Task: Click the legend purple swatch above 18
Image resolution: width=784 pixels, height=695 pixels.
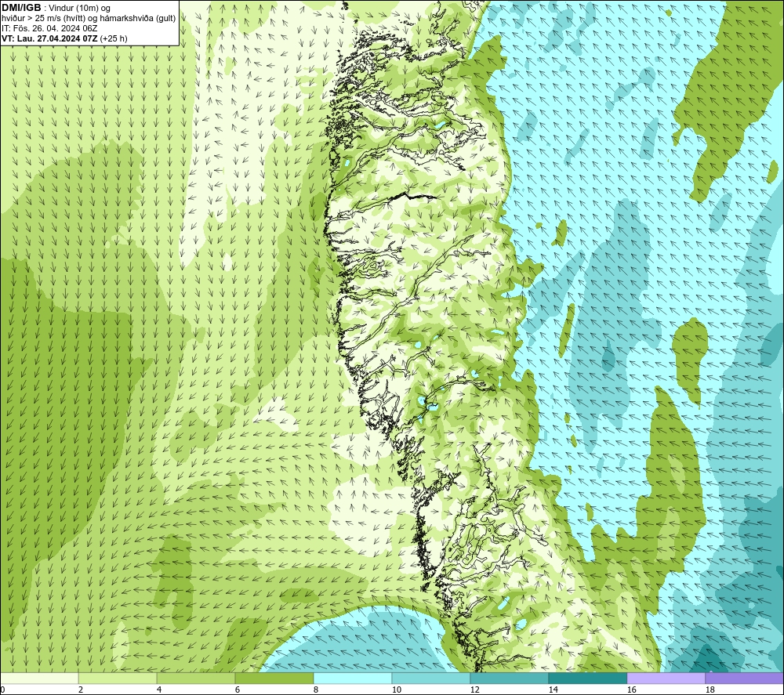Action: 744,678
